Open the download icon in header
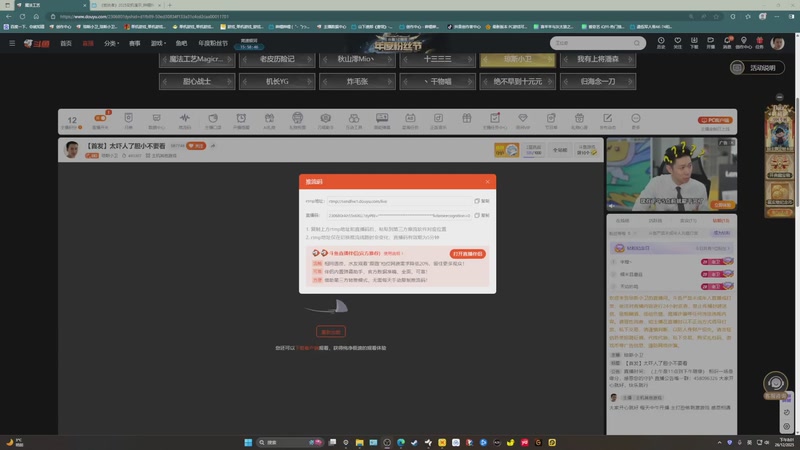 (x=694, y=42)
